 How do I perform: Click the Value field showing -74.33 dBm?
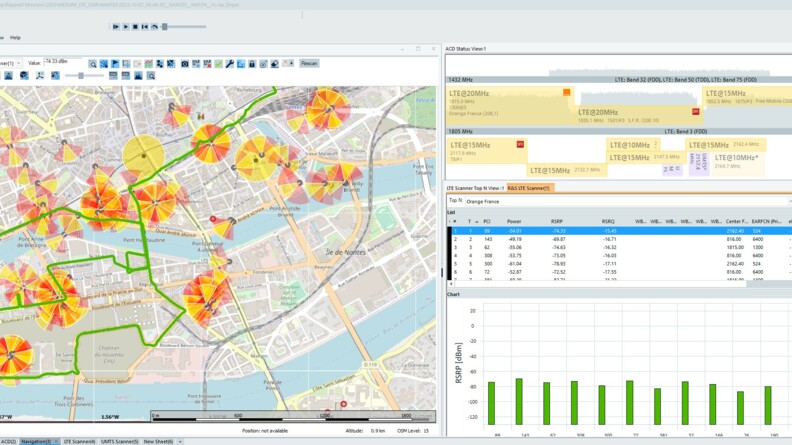pyautogui.click(x=63, y=62)
